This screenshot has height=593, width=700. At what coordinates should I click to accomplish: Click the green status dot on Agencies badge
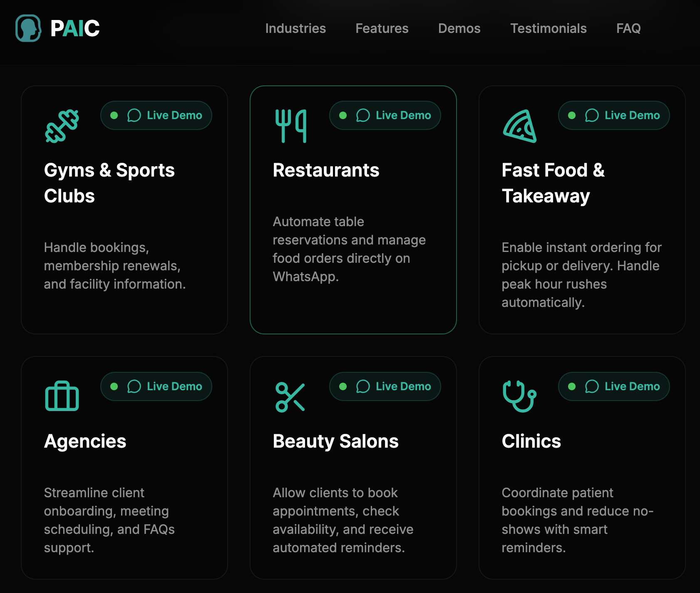113,386
